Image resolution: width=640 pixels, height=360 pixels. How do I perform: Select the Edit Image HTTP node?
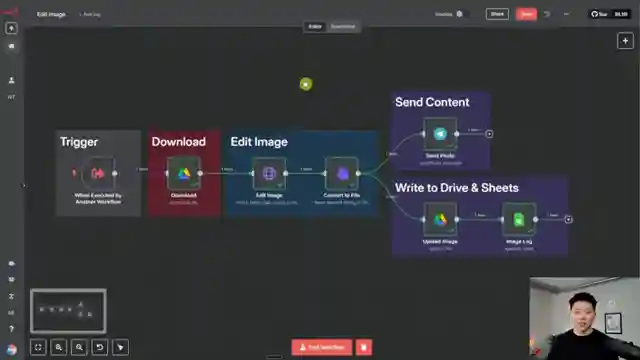point(269,173)
